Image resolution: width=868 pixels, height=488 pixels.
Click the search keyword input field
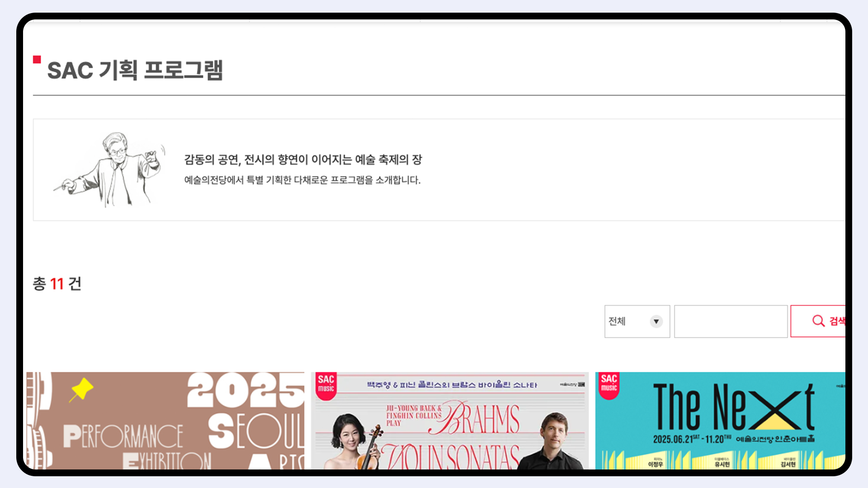731,321
